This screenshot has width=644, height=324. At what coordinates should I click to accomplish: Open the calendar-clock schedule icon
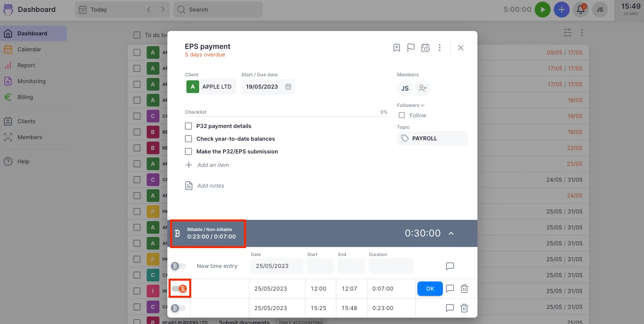pyautogui.click(x=425, y=48)
